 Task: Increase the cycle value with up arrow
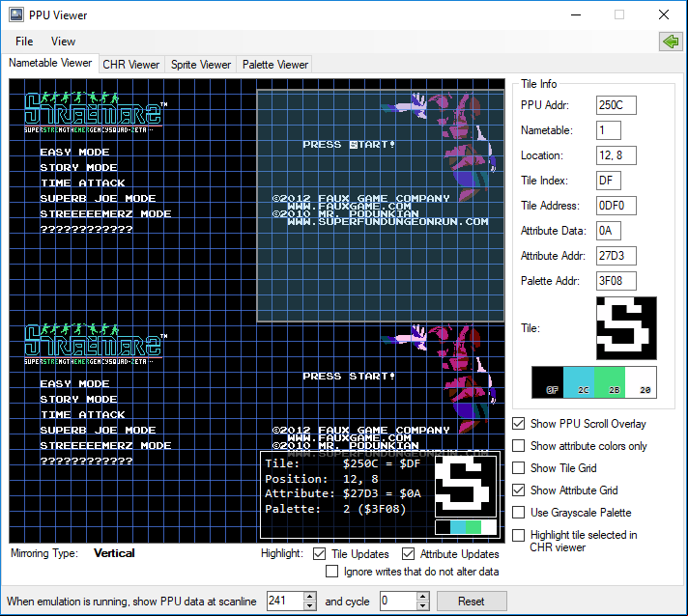click(x=423, y=597)
